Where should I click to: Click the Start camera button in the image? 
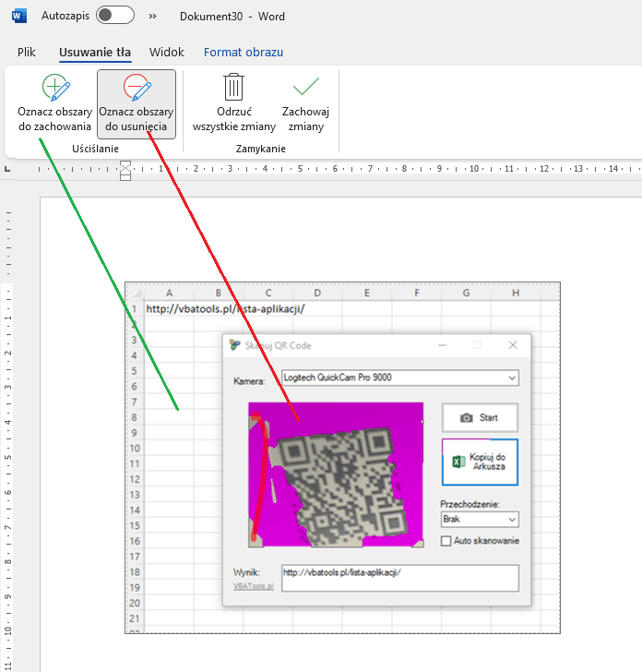(480, 417)
